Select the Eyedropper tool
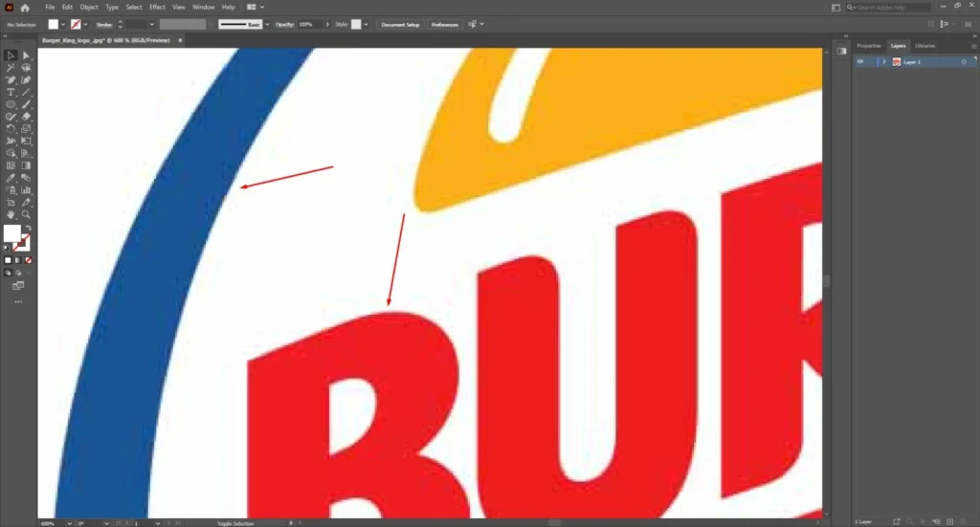Image resolution: width=980 pixels, height=527 pixels. [11, 178]
